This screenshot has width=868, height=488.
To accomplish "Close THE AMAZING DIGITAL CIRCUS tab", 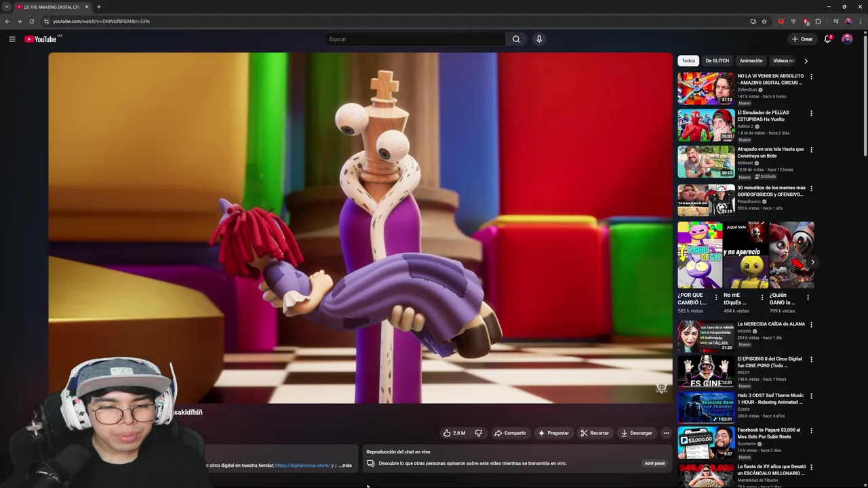I will (x=87, y=7).
